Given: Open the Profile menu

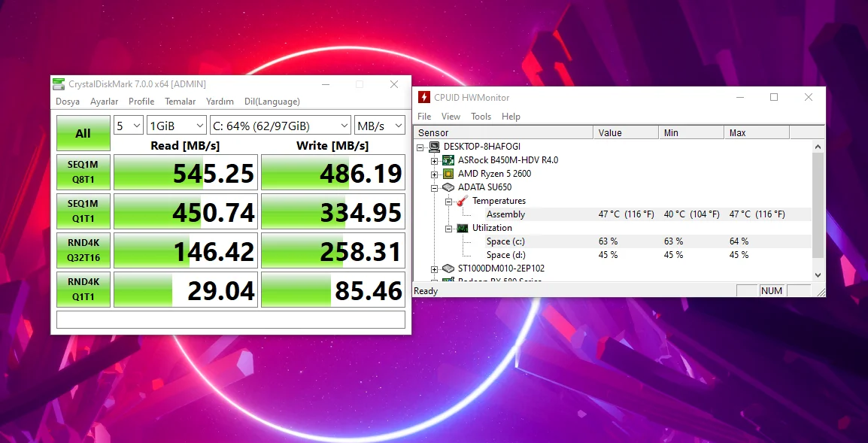Looking at the screenshot, I should point(141,102).
